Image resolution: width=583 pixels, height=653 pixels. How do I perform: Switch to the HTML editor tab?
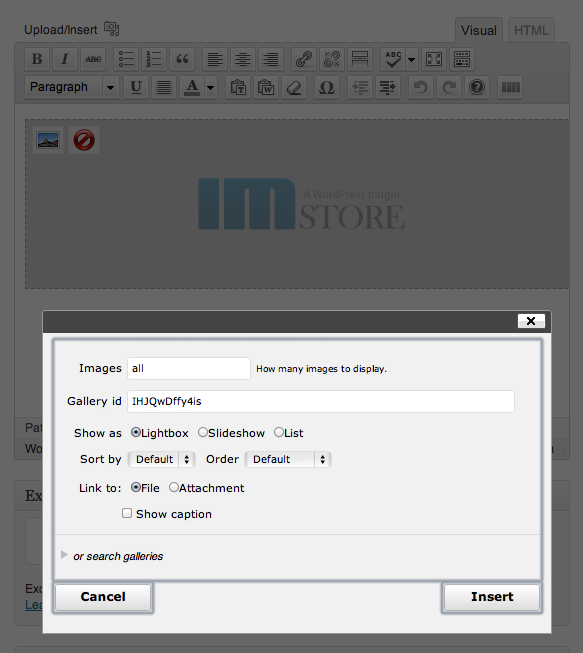pyautogui.click(x=531, y=30)
